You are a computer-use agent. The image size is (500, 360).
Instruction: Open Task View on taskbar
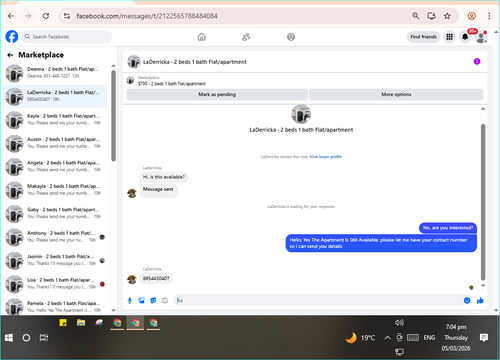click(44, 338)
